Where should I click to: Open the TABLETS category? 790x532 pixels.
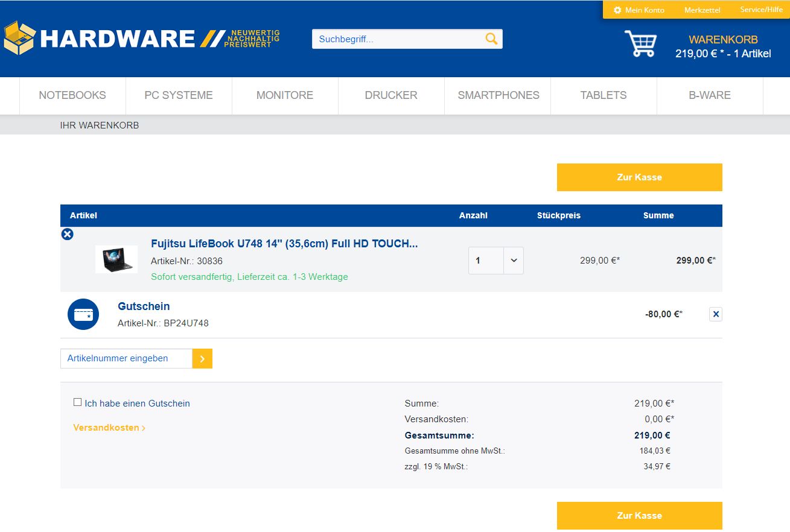click(604, 95)
